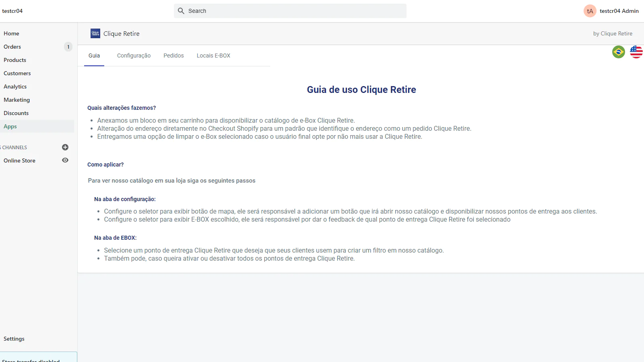View Online Store with the eye icon
The width and height of the screenshot is (644, 362).
click(65, 160)
